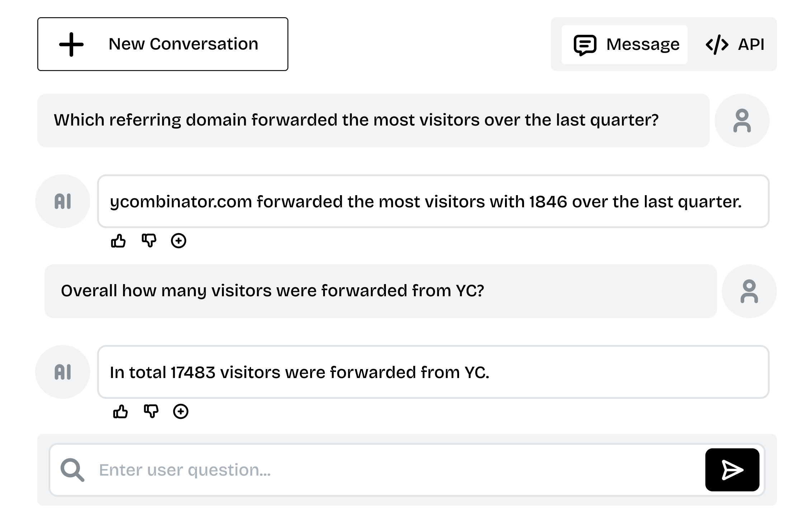The height and width of the screenshot is (524, 812).
Task: Click user avatar beside referring domain question
Action: click(x=742, y=121)
